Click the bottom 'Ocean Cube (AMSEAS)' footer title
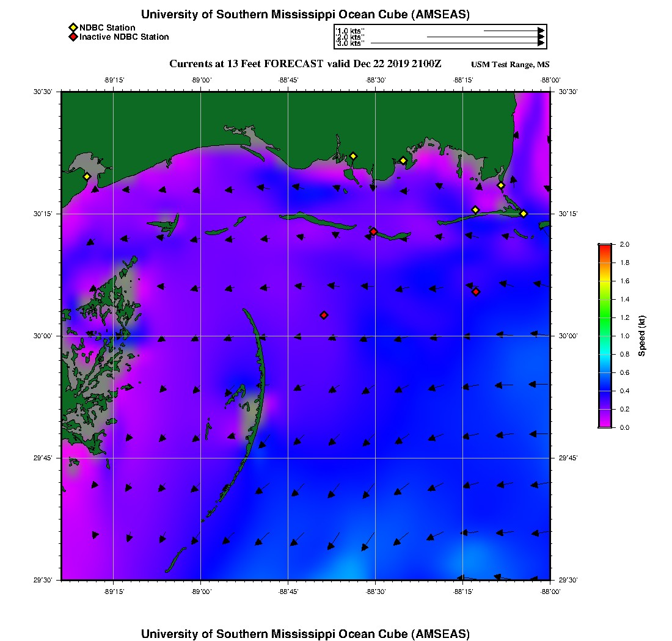This screenshot has height=641, width=672. click(305, 634)
